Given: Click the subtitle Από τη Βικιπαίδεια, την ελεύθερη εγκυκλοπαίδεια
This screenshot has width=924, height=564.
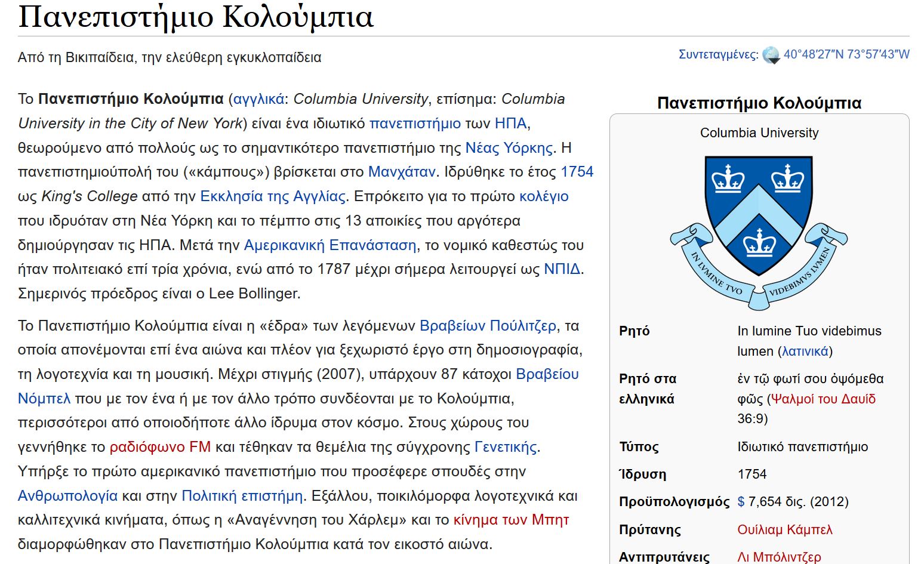Looking at the screenshot, I should click(170, 57).
